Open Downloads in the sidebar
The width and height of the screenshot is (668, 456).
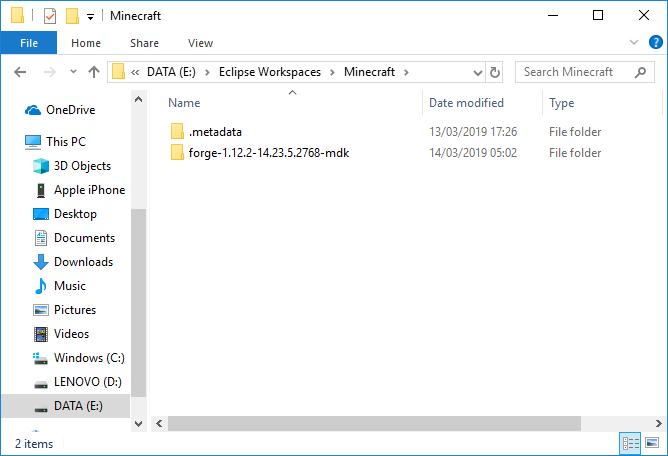(x=73, y=262)
